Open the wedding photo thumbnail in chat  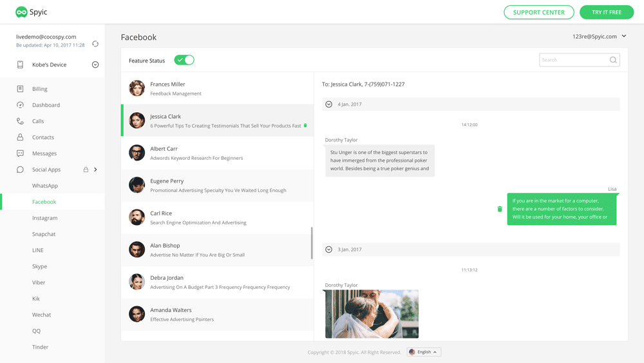pos(372,314)
